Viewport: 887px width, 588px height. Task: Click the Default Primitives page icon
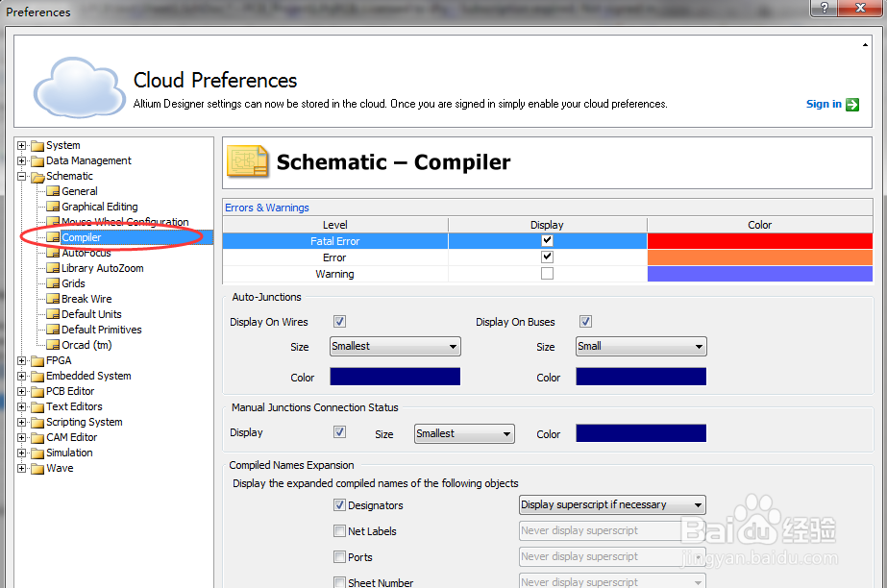[53, 329]
